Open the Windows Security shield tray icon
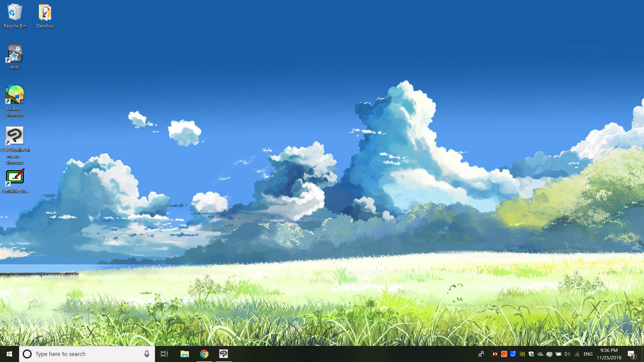This screenshot has width=644, height=362. 531,354
